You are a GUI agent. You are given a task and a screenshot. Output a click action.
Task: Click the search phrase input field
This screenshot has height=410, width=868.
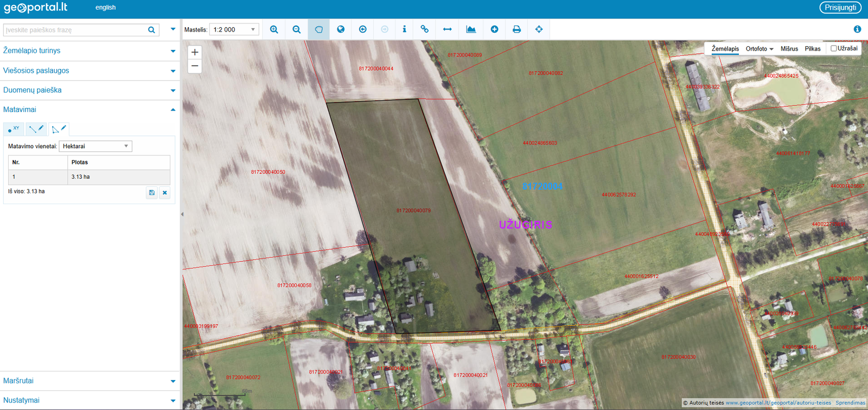tap(75, 30)
